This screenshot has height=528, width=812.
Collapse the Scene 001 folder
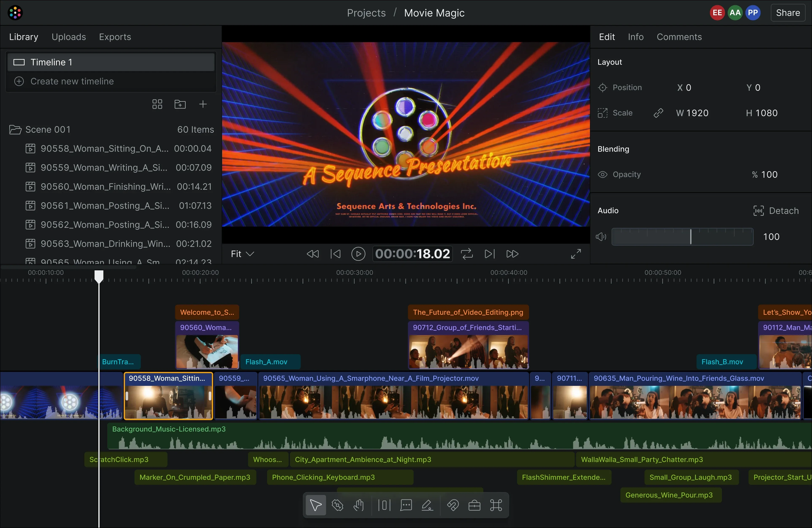[15, 130]
